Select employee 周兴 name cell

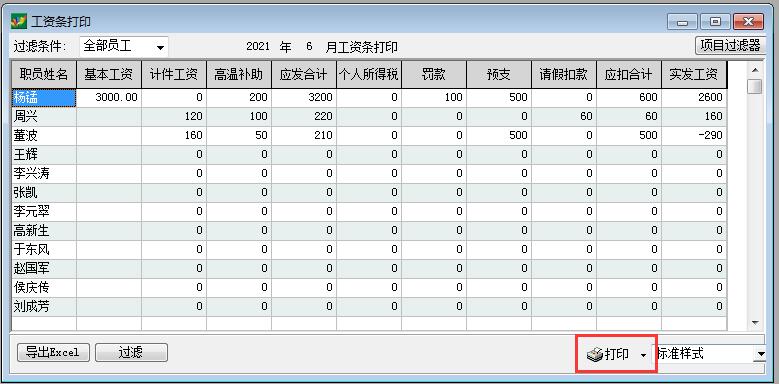(x=44, y=117)
